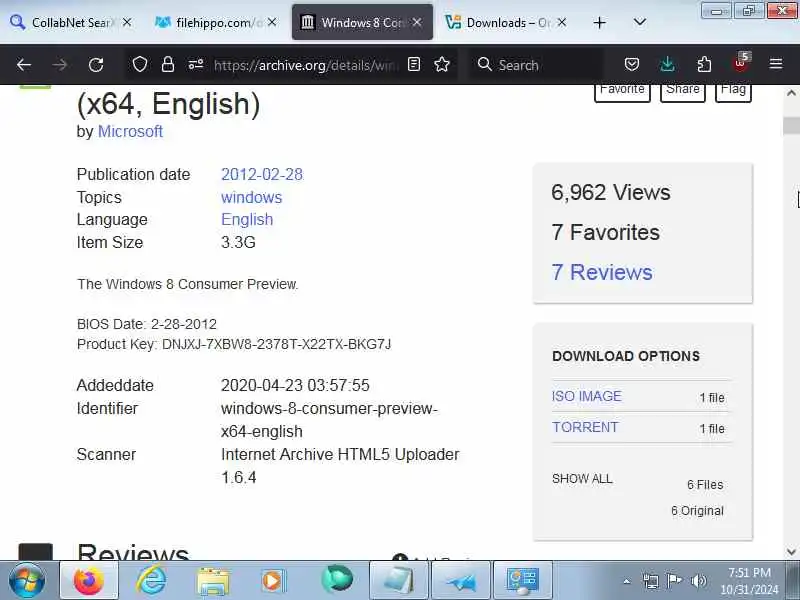The width and height of the screenshot is (800, 600).
Task: Expand the list all tabs chevron
Action: coord(639,22)
